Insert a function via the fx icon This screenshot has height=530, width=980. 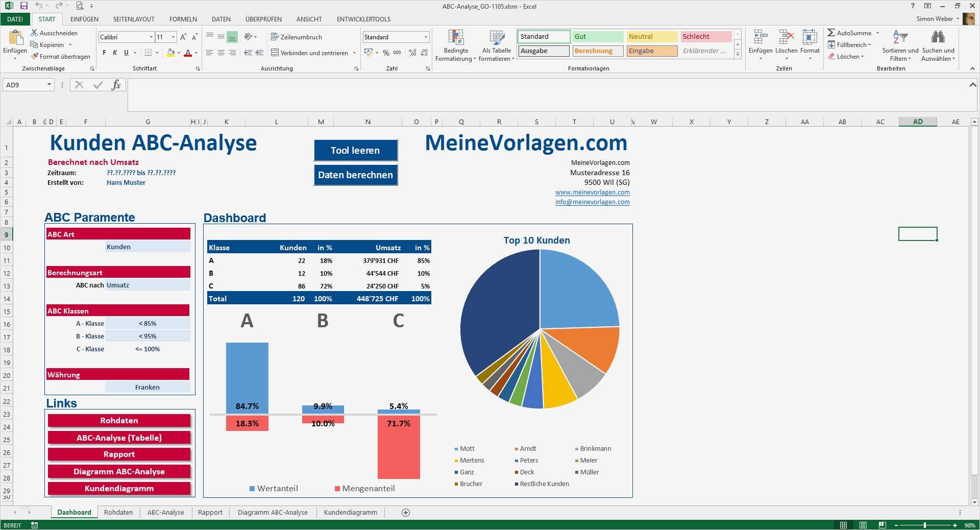pos(116,85)
